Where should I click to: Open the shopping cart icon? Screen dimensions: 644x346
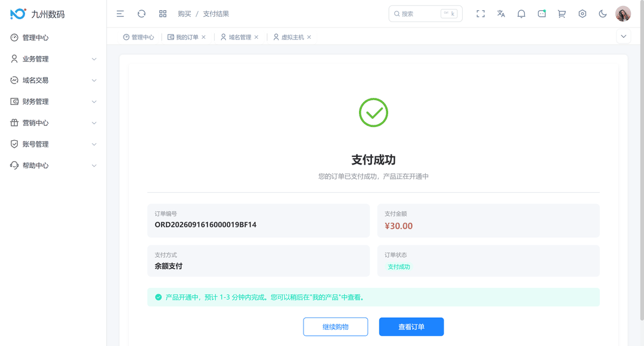coord(562,14)
